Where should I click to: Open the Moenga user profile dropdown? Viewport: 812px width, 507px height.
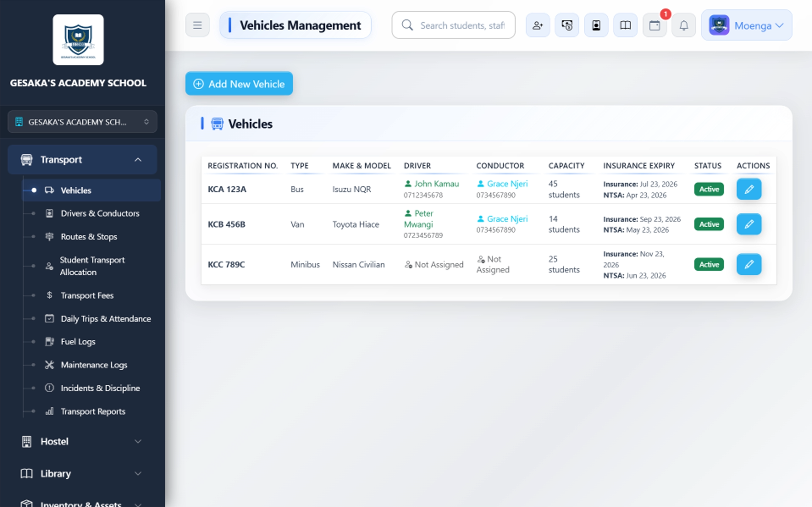(x=746, y=25)
